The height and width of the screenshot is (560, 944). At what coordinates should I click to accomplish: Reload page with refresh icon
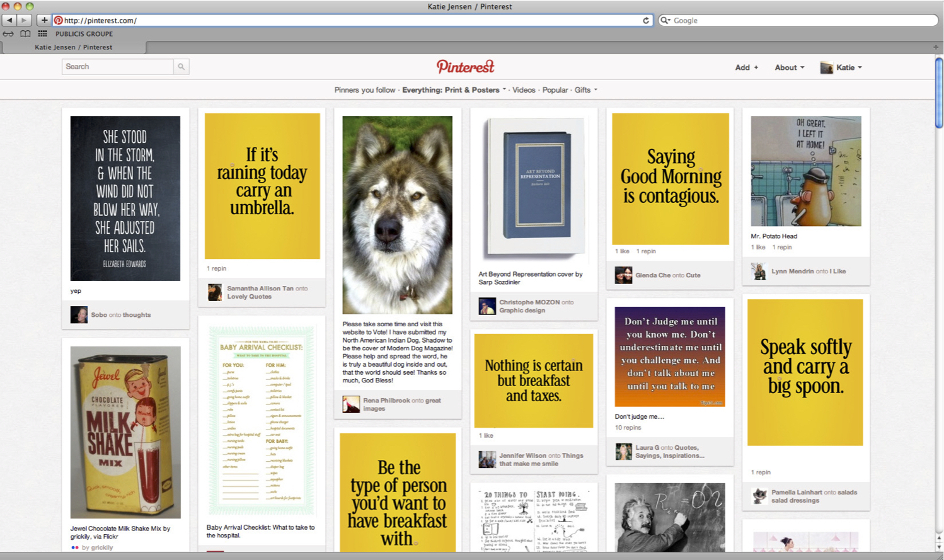pos(646,20)
